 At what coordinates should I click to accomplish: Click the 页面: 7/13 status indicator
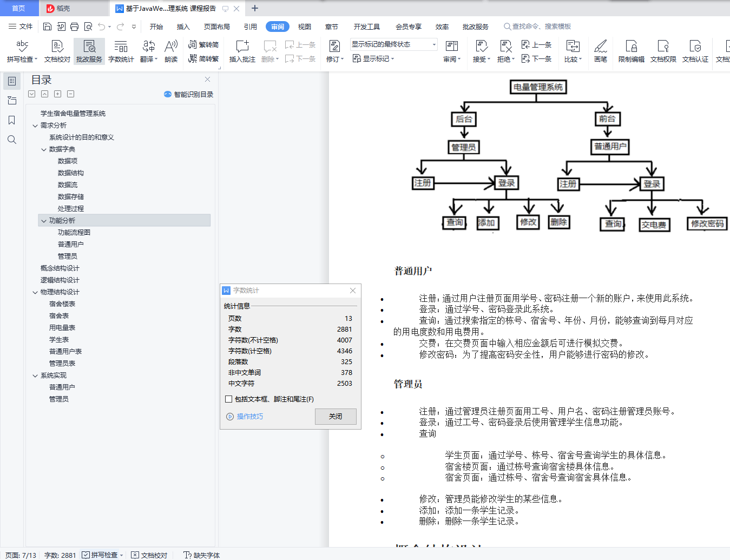coord(21,555)
